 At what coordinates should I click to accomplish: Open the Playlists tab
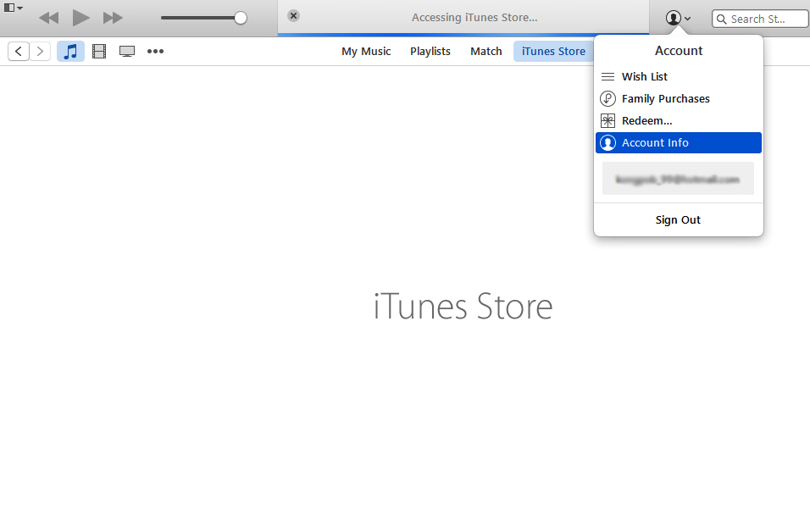[430, 51]
